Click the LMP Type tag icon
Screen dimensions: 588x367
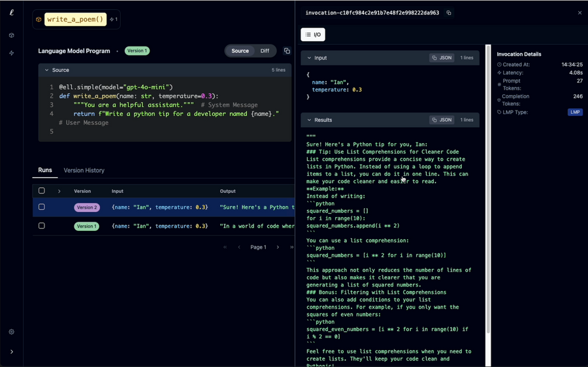click(x=499, y=113)
